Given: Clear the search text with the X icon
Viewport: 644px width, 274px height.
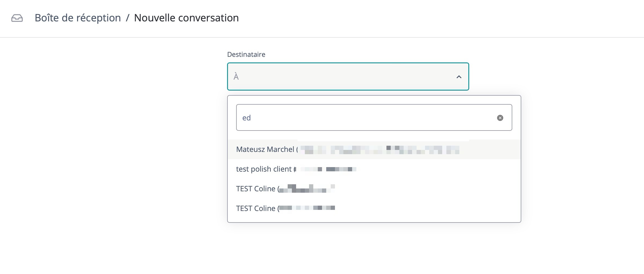Looking at the screenshot, I should point(500,118).
